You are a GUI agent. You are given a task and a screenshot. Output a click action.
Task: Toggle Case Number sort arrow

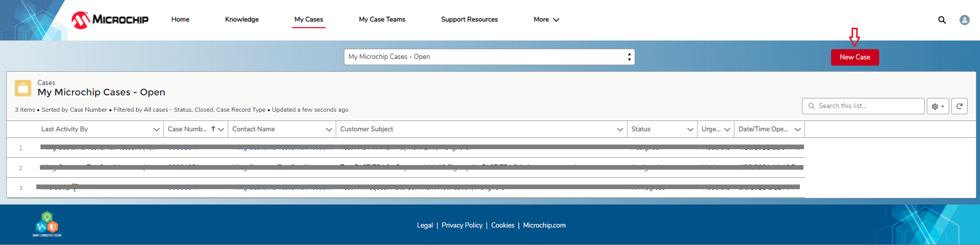[x=213, y=129]
